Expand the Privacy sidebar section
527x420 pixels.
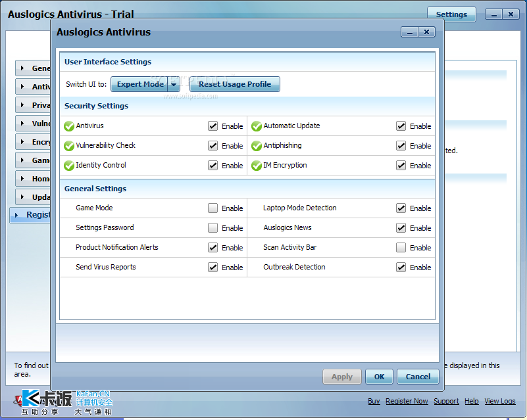click(x=33, y=105)
